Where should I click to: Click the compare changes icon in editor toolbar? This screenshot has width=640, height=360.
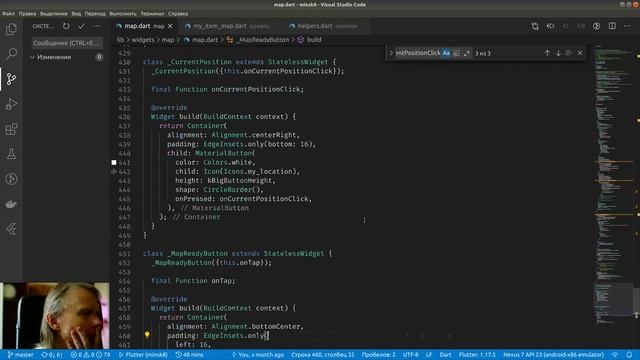(x=535, y=26)
